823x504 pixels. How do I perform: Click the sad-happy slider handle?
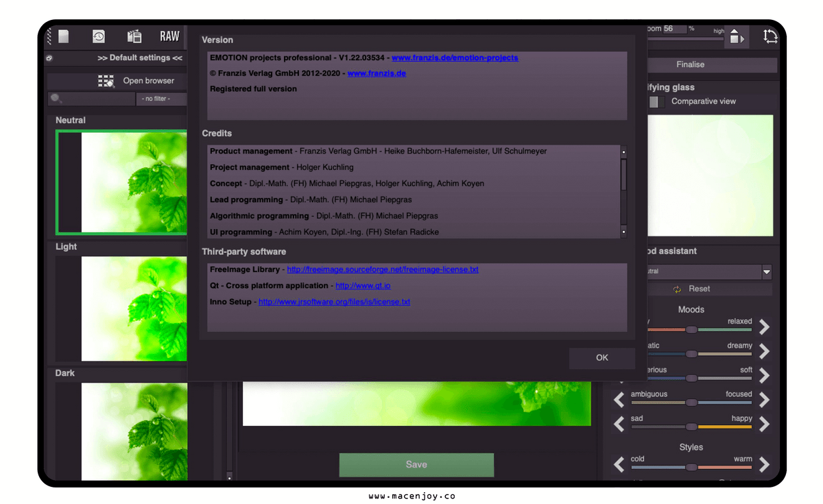coord(691,427)
